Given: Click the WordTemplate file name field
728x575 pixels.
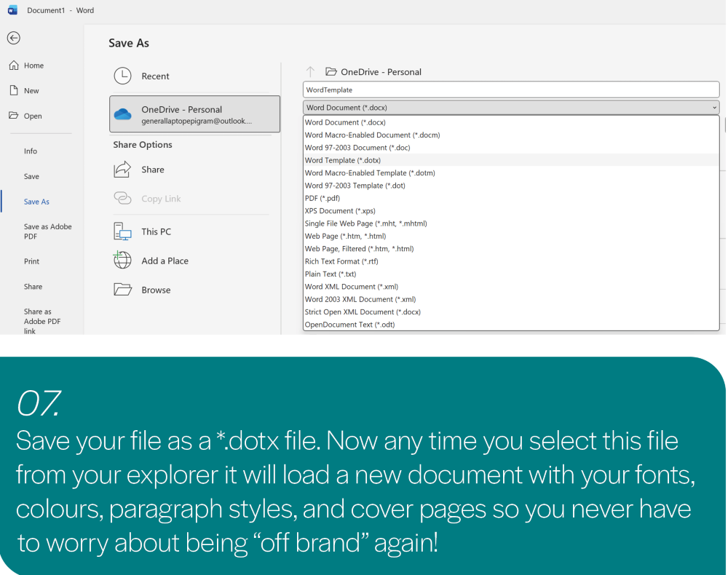Looking at the screenshot, I should click(x=511, y=90).
